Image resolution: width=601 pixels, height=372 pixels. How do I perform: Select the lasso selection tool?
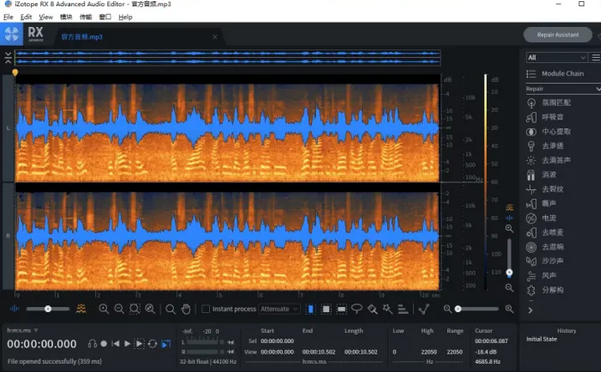point(356,309)
